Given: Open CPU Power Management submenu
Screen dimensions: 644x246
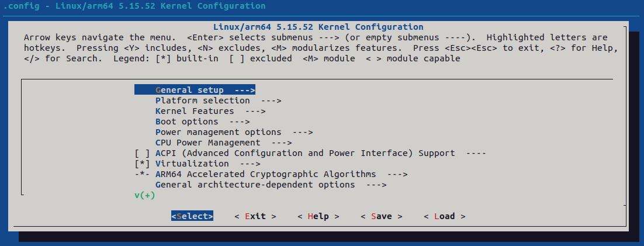Looking at the screenshot, I should 223,143.
